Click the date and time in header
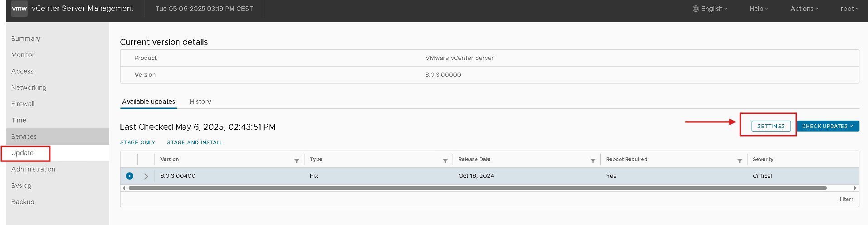 pos(204,9)
